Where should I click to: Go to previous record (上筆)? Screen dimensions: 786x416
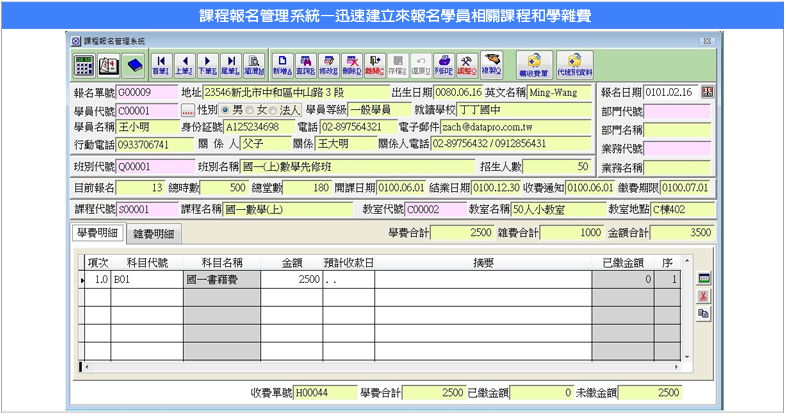click(184, 65)
